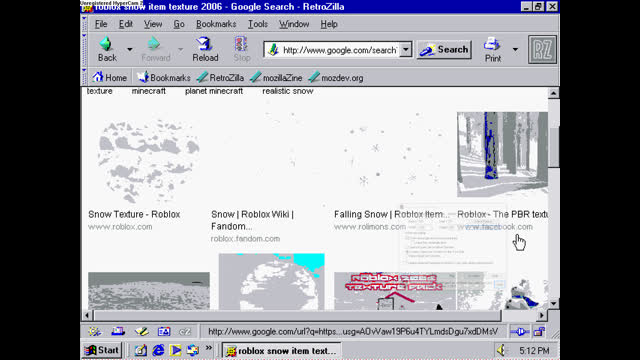Click the Windows Start button
640x360 pixels.
[x=102, y=350]
